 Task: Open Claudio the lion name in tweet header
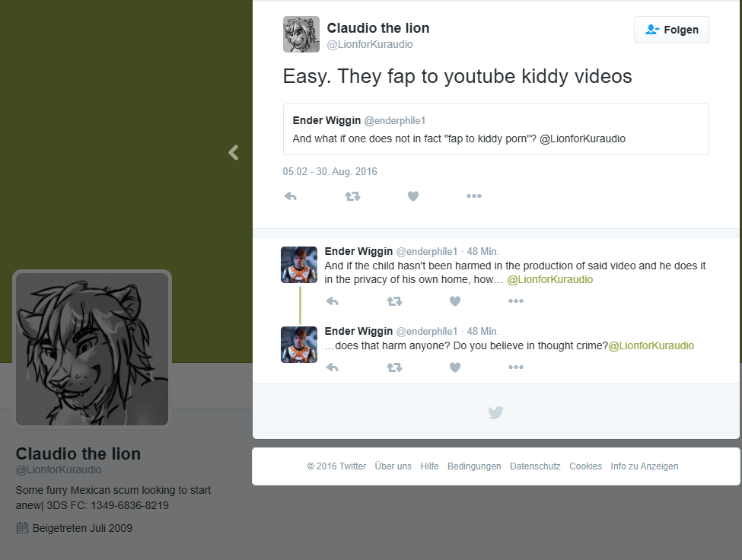(x=378, y=28)
